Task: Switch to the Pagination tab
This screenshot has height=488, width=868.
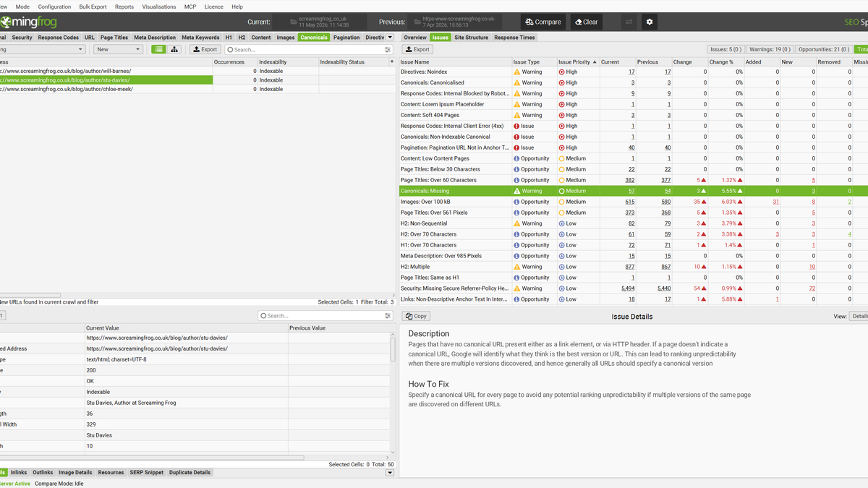Action: (x=346, y=38)
